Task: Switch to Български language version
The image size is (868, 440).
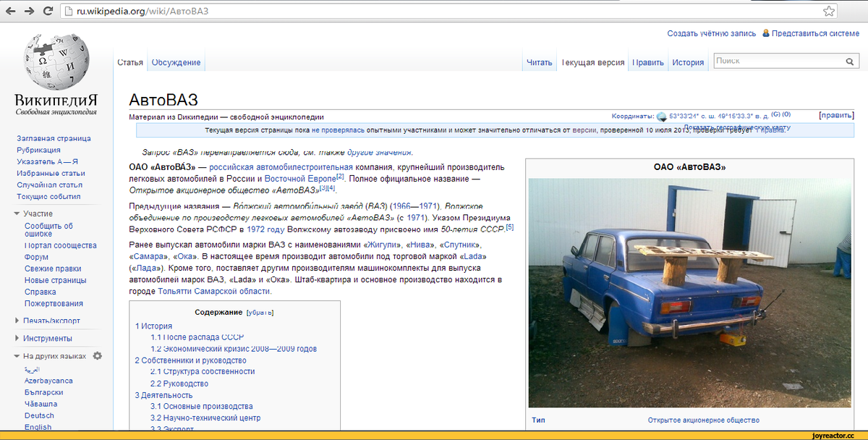Action: click(45, 392)
